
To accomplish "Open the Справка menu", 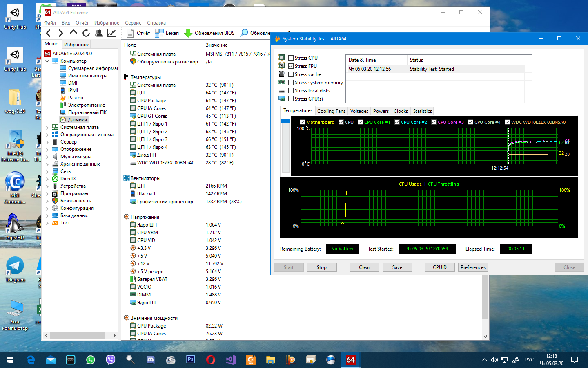I will [x=156, y=23].
